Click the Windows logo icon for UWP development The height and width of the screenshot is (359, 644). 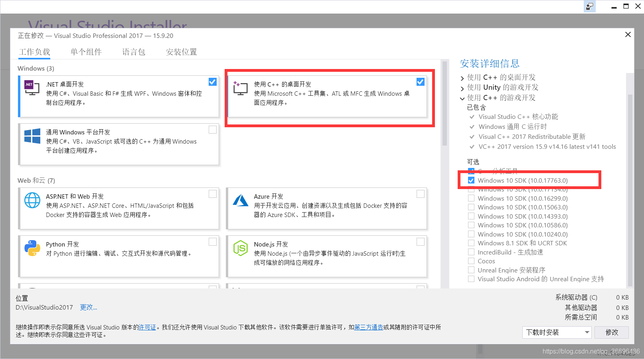click(x=32, y=136)
